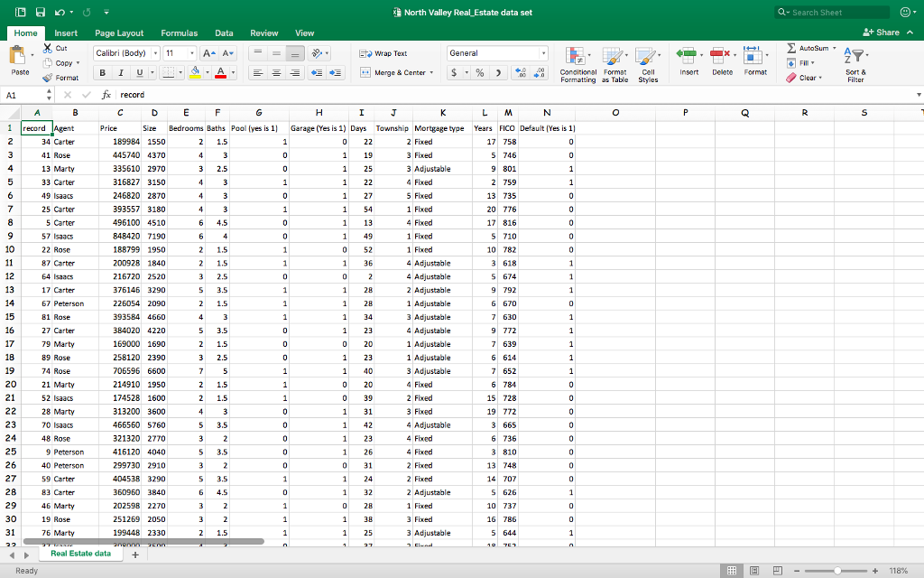924x578 pixels.
Task: Zoom in with the plus button
Action: click(875, 571)
